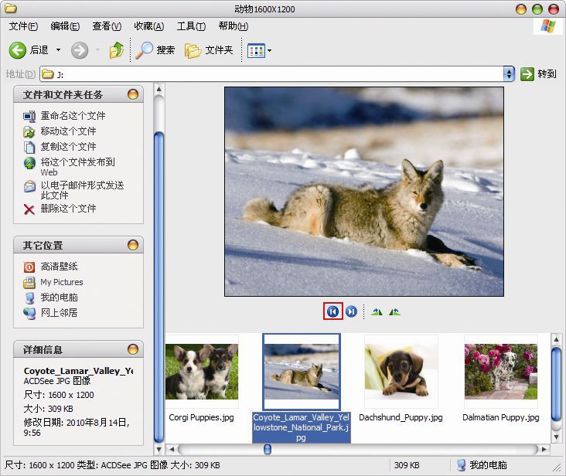The width and height of the screenshot is (566, 476).
Task: Click the Up folder level icon
Action: point(117,50)
